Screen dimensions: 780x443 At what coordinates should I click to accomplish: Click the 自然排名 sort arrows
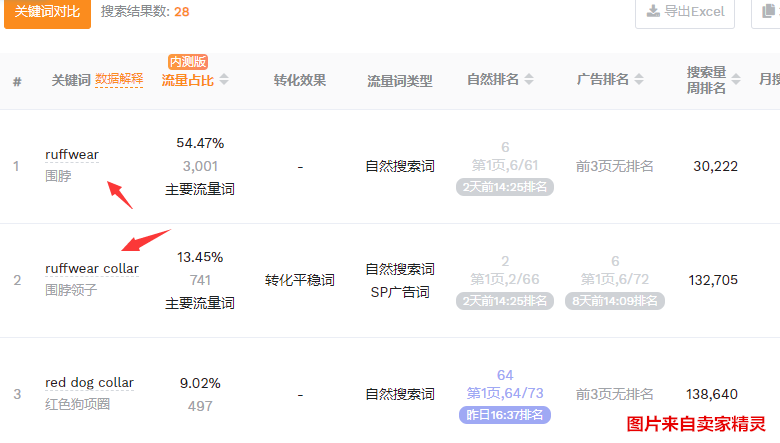pyautogui.click(x=529, y=80)
